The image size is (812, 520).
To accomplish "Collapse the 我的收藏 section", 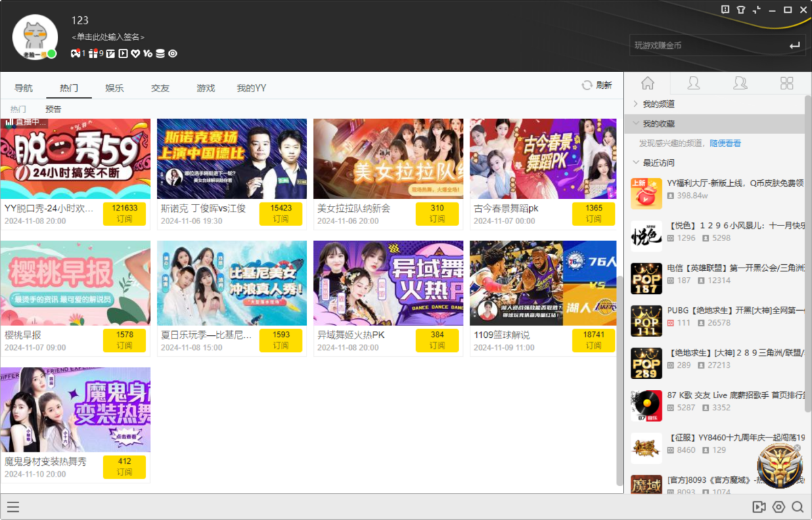I will pos(658,124).
